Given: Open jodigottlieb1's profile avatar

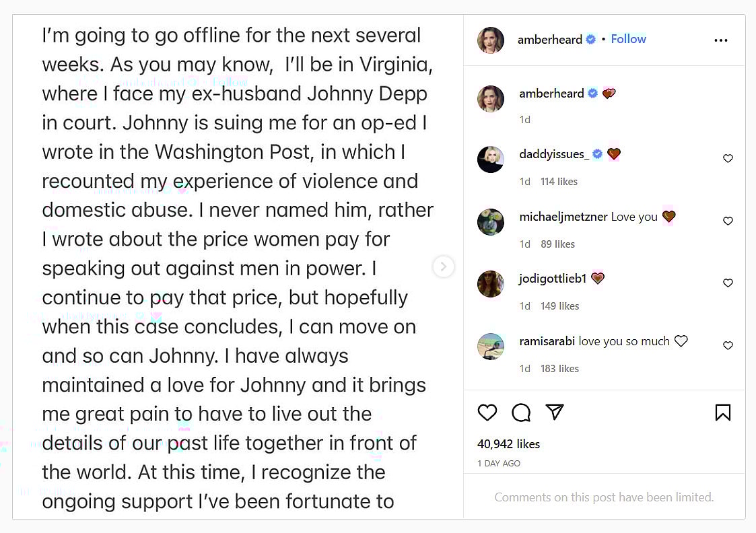Looking at the screenshot, I should [491, 284].
